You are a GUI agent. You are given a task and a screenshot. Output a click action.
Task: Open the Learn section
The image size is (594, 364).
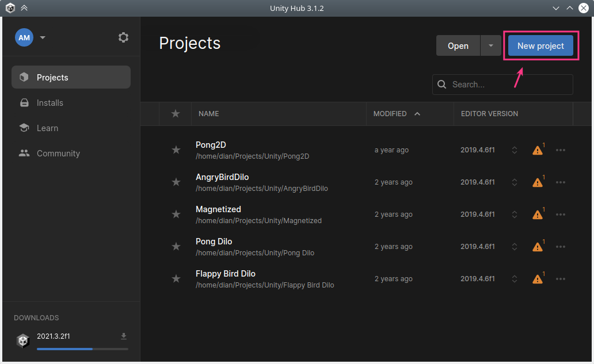(x=47, y=128)
